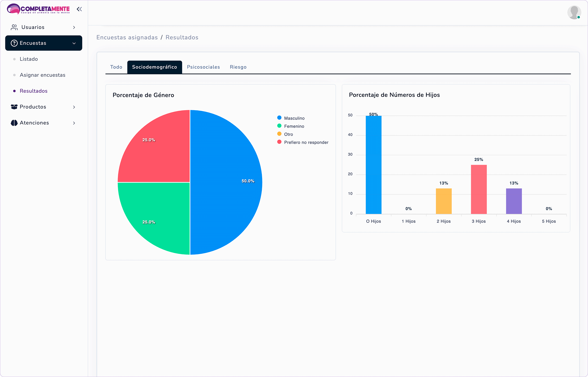
Task: Open the user profile avatar
Action: coord(574,12)
